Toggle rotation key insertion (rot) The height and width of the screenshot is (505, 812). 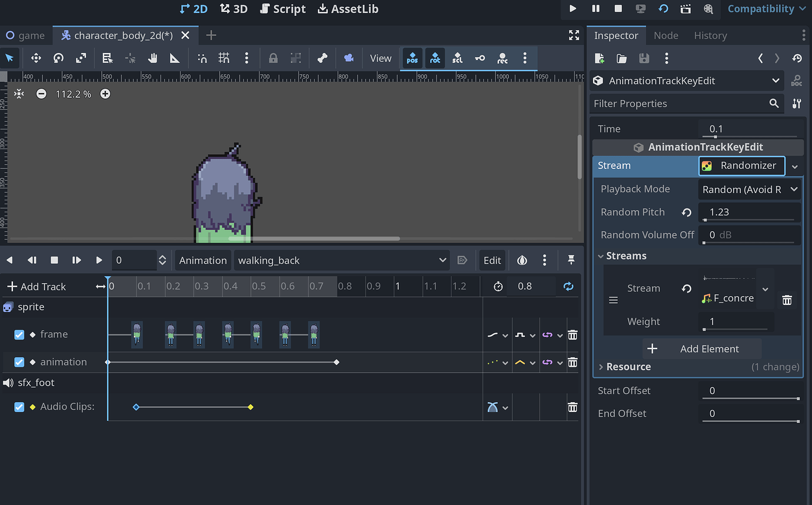pyautogui.click(x=435, y=58)
